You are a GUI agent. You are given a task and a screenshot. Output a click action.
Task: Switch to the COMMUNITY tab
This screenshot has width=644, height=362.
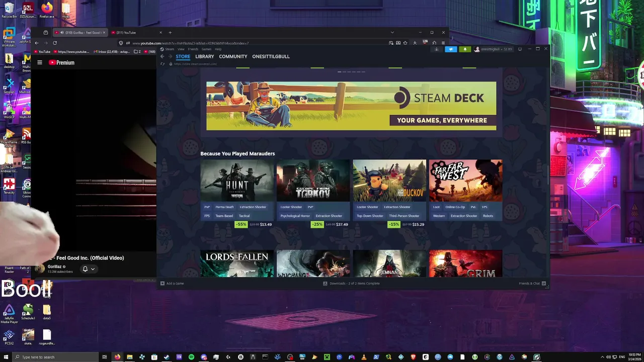click(233, 56)
